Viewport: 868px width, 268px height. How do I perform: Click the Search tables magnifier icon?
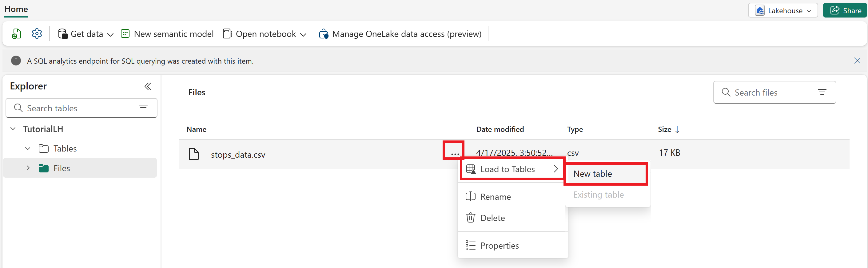click(18, 108)
